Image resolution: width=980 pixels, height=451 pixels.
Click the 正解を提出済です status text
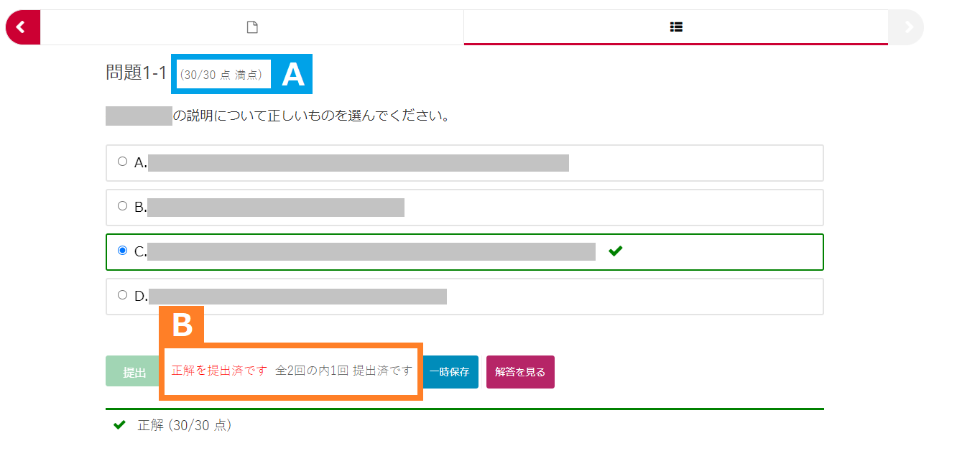(x=219, y=371)
